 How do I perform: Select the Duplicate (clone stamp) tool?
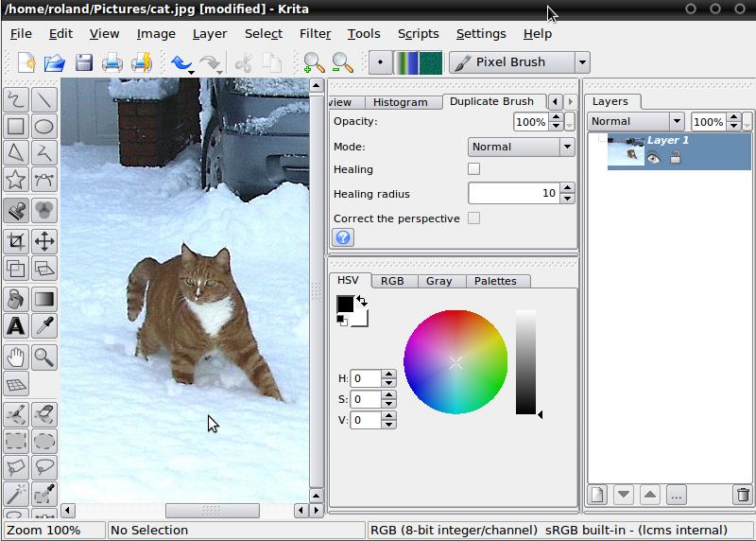pos(16,210)
